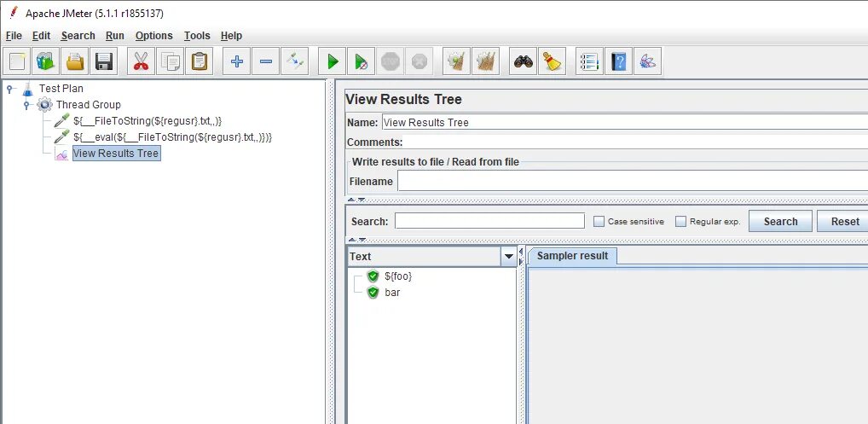868x424 pixels.
Task: Open Help via the blue book icon
Action: 618,61
